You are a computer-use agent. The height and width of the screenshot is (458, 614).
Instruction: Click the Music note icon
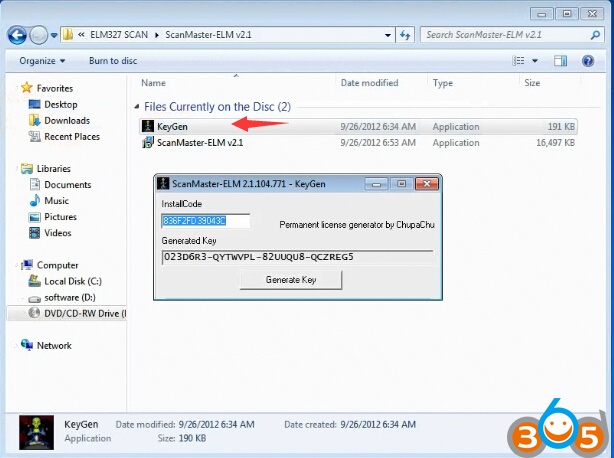tap(34, 200)
